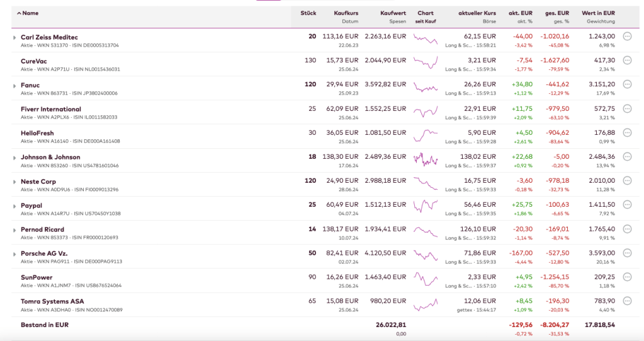Click the Porsche AG Vz. sparkline chart
The width and height of the screenshot is (644, 341).
(x=426, y=256)
